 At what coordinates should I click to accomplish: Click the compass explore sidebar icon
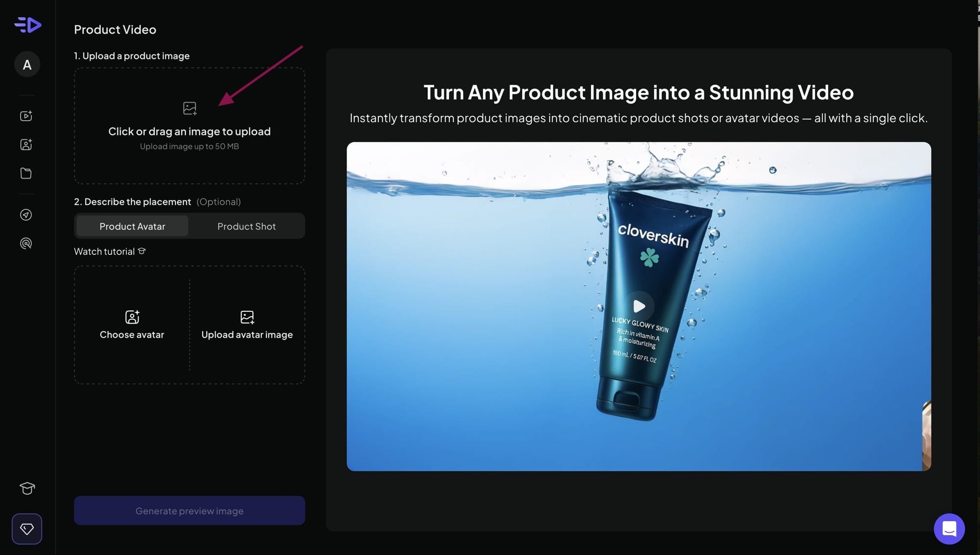[x=26, y=215]
